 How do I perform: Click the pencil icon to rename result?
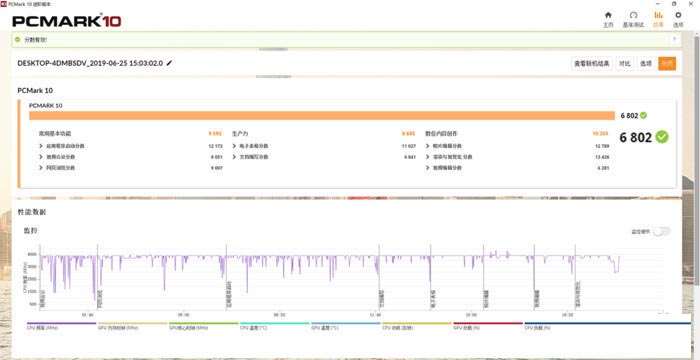pos(169,63)
